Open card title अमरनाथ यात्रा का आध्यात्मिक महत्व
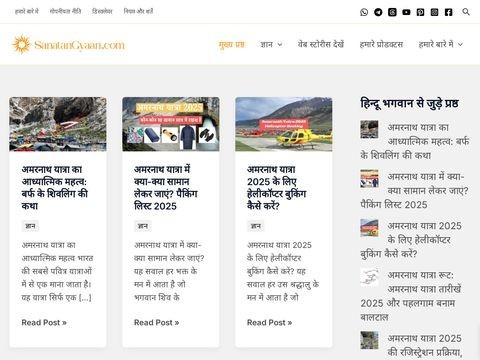480x360 pixels. (55, 188)
